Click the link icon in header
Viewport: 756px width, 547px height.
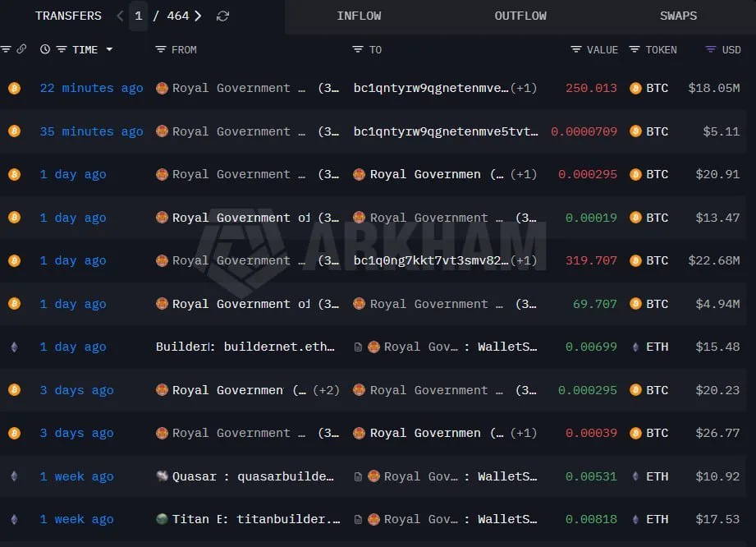[21, 49]
